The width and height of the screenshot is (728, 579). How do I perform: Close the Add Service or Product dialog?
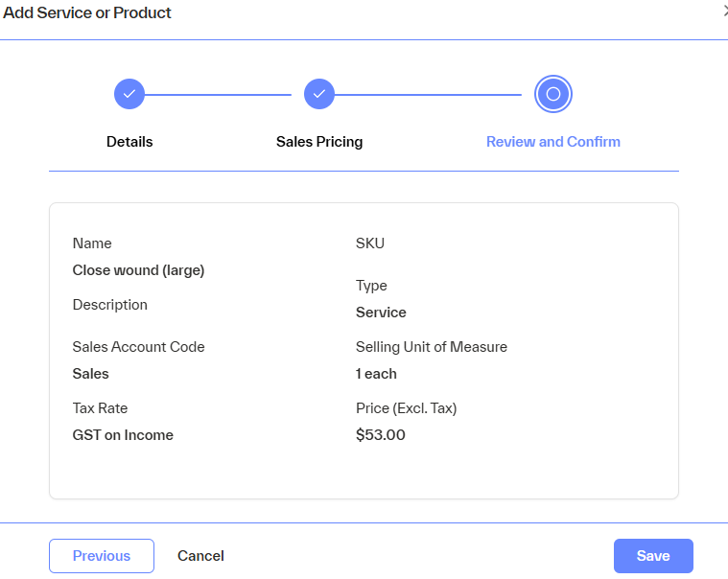[724, 12]
